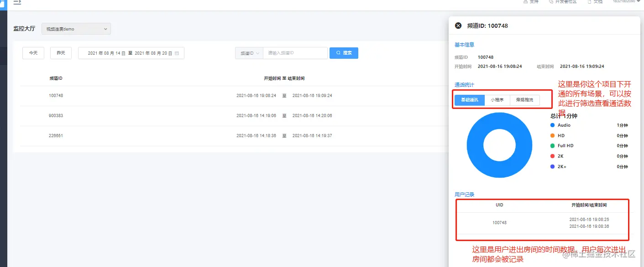The width and height of the screenshot is (644, 267).
Task: Click the 今天 quick filter button
Action: (x=33, y=53)
